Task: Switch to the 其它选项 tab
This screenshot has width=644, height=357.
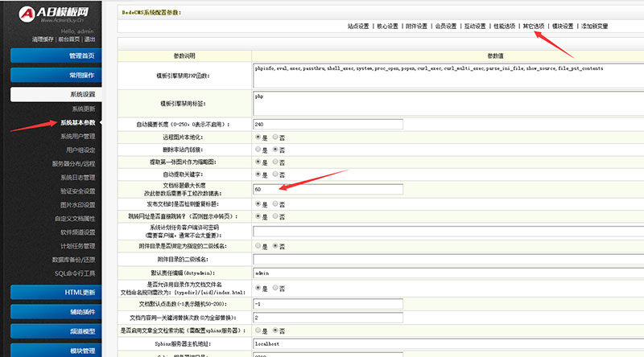Action: click(x=533, y=27)
